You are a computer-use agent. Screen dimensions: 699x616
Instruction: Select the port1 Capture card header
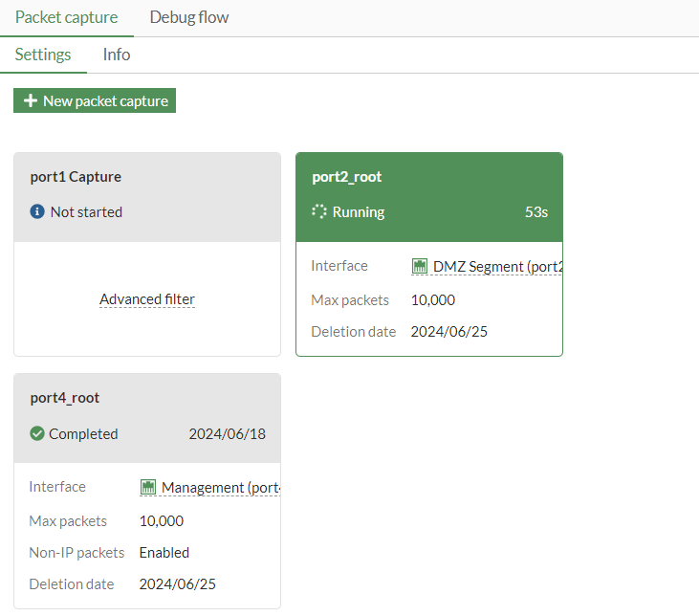coord(76,177)
